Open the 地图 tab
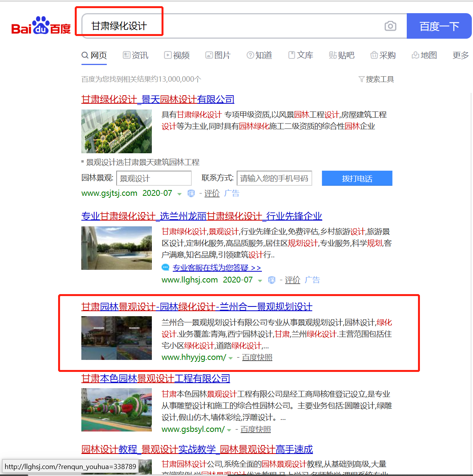The width and height of the screenshot is (473, 476). pyautogui.click(x=424, y=55)
